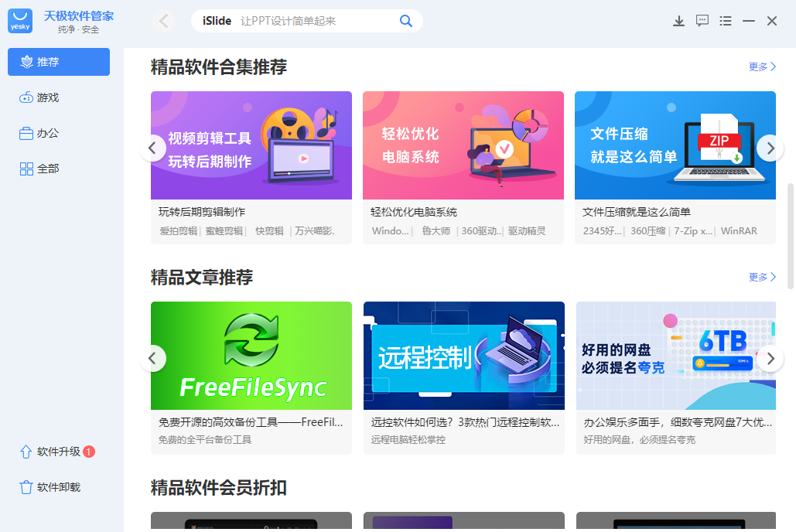Viewport: 796px width, 532px height.
Task: Click the 驱动精灵 software link
Action: tap(527, 231)
